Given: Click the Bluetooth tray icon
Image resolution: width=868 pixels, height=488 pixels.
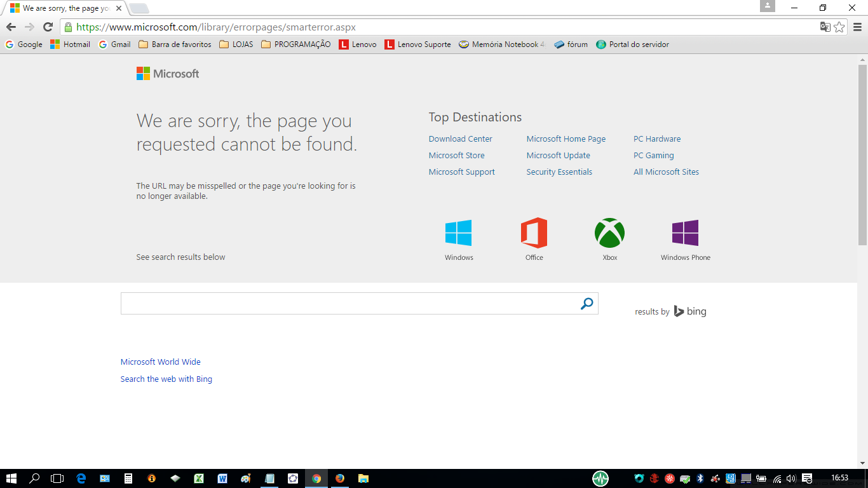Looking at the screenshot, I should pos(700,478).
